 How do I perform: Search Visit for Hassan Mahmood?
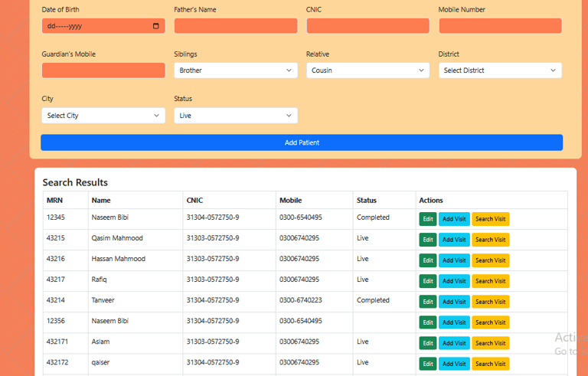(491, 260)
